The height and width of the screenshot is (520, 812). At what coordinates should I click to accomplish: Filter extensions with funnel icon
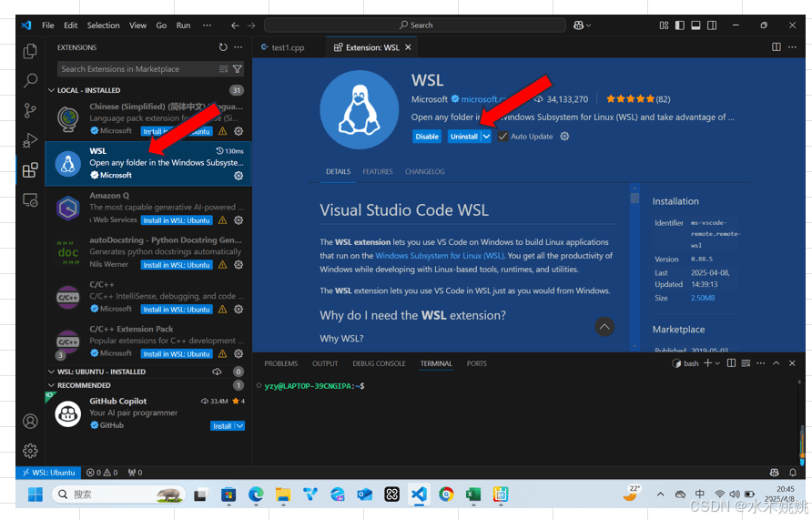click(x=238, y=69)
